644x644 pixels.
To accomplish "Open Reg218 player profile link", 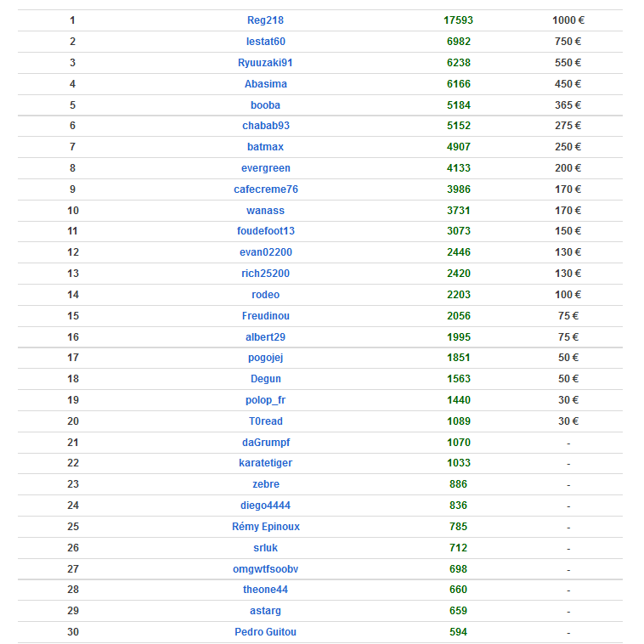I will pos(265,20).
